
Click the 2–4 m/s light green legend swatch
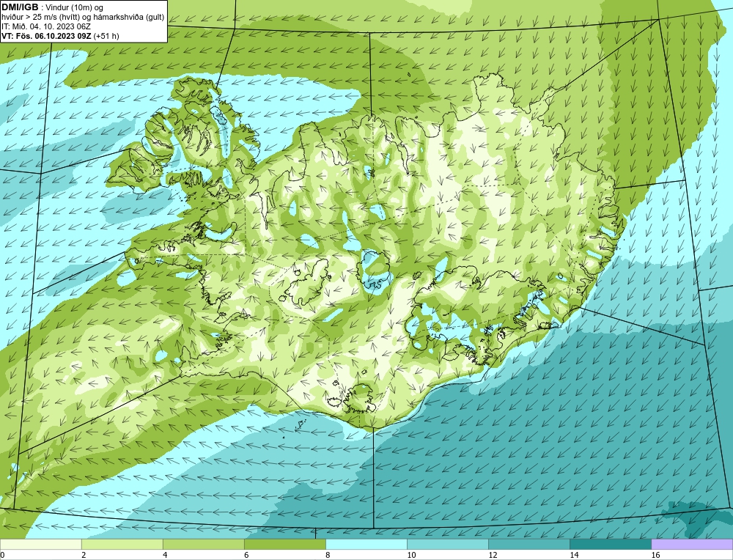pyautogui.click(x=122, y=544)
